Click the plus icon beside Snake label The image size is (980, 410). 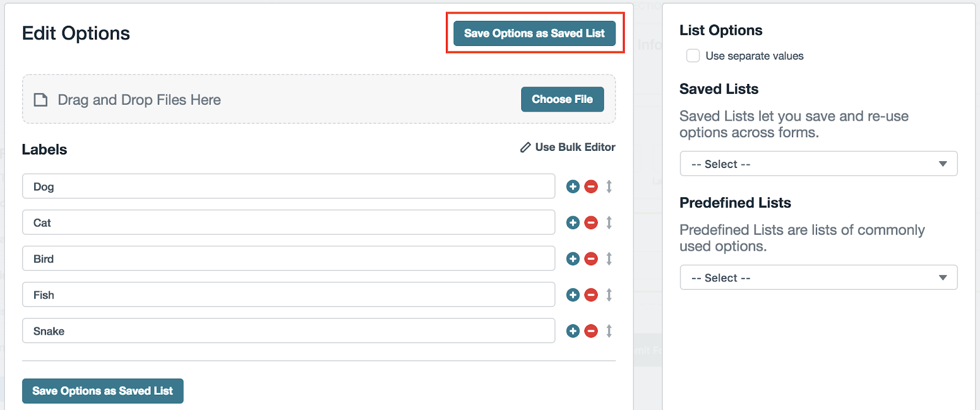573,331
